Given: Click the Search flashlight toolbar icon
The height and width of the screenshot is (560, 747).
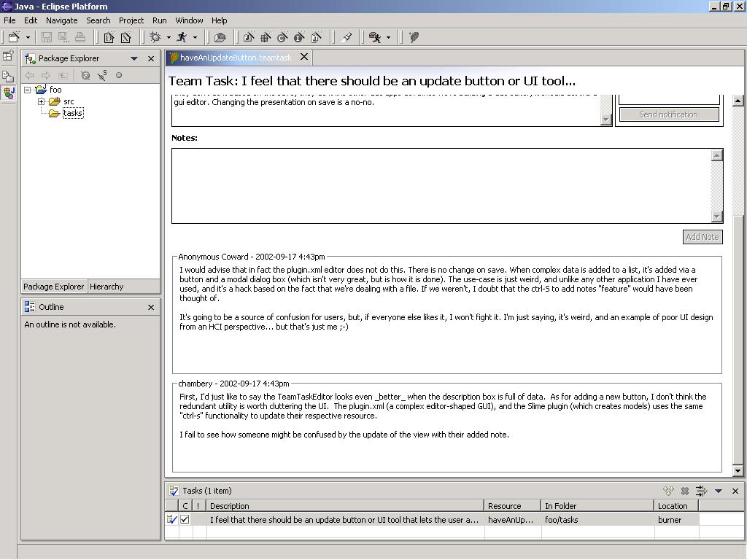Looking at the screenshot, I should [x=347, y=37].
